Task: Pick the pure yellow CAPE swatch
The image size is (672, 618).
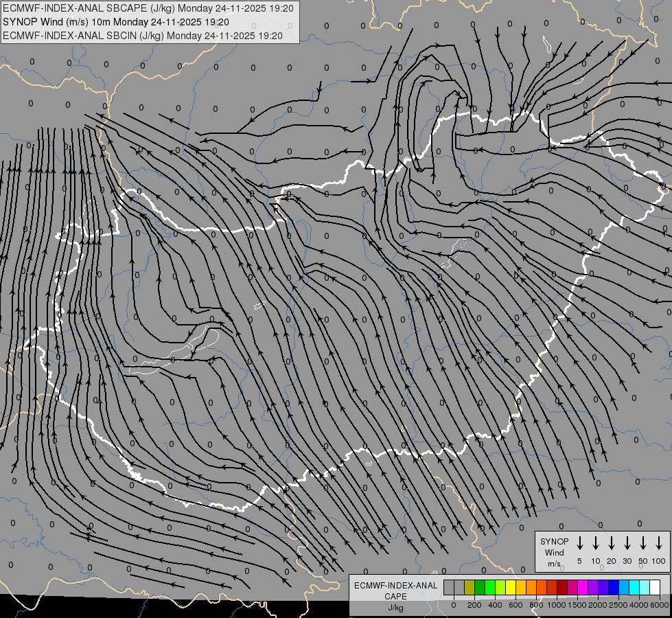Action: click(x=511, y=587)
